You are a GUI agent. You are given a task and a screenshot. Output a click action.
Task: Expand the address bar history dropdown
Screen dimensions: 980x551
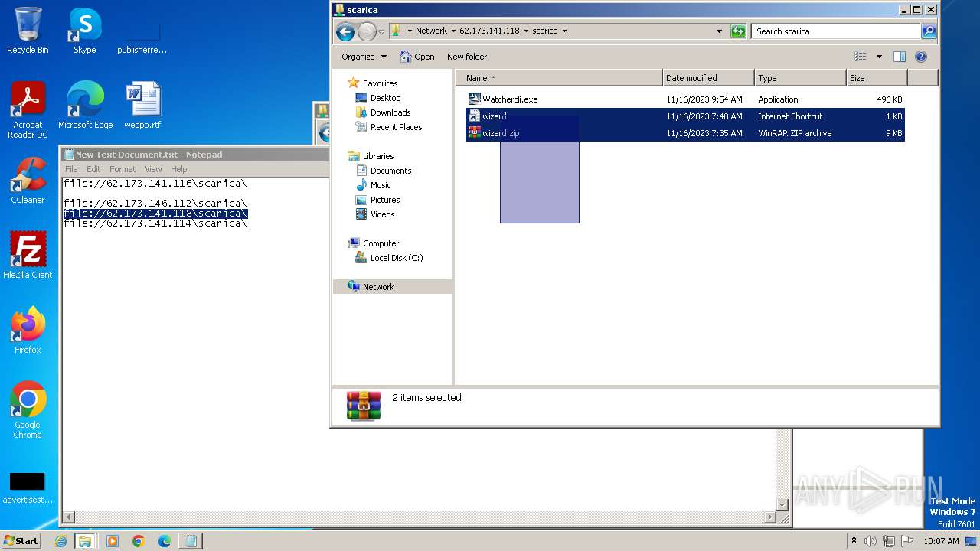tap(719, 31)
